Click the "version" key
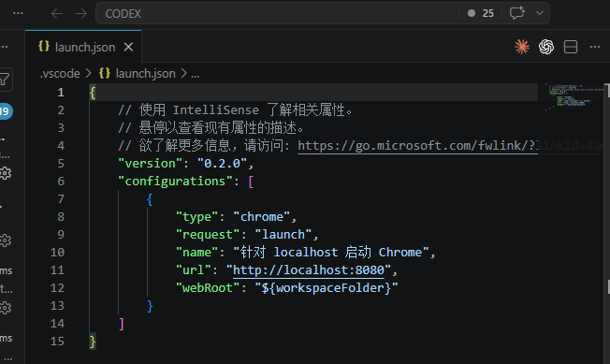This screenshot has width=610, height=364. [151, 164]
